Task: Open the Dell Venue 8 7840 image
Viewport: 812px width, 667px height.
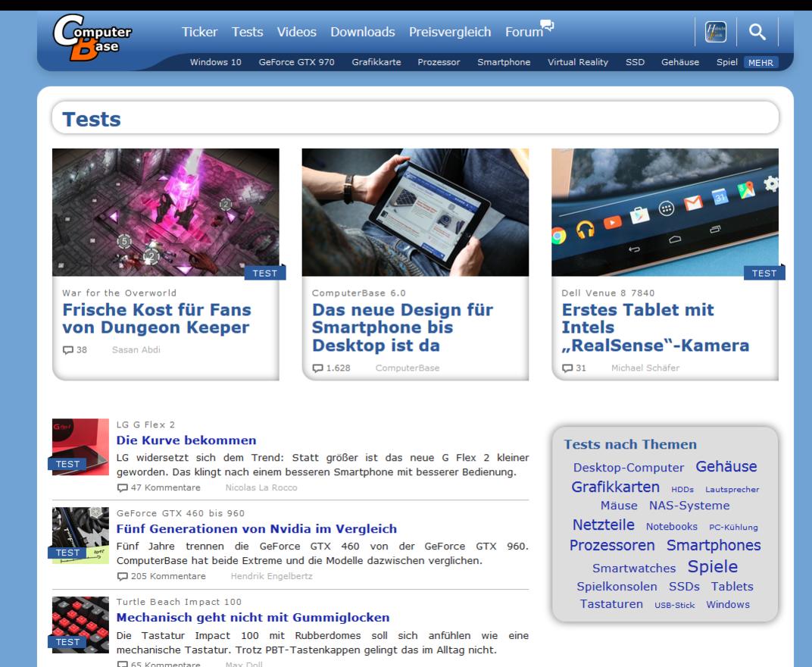Action: pyautogui.click(x=665, y=212)
